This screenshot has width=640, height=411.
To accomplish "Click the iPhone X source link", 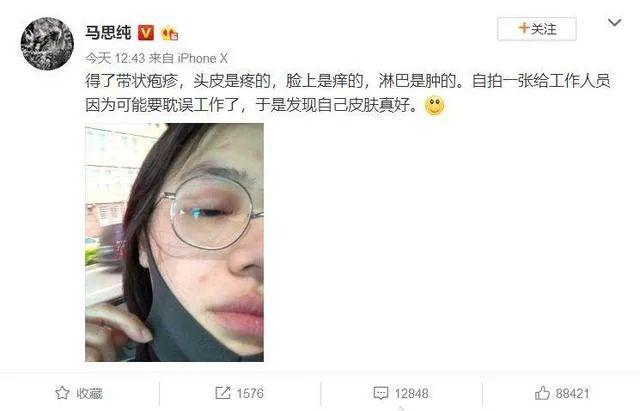I will coord(202,58).
